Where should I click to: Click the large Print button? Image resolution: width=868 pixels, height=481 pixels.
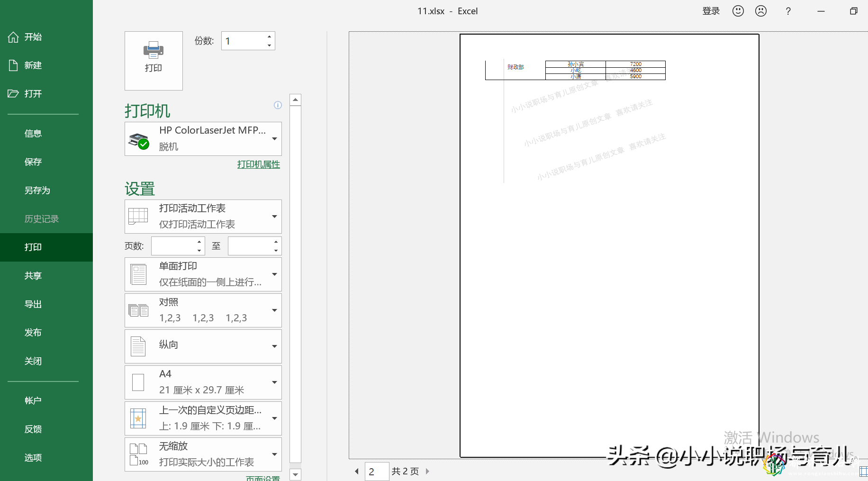(154, 61)
